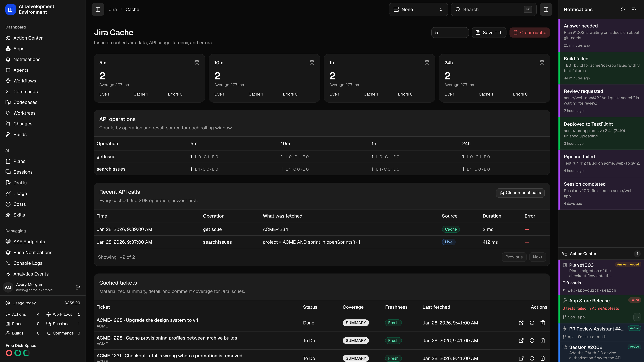Click Save TTL button
Screen dimensions: 644x362
click(x=489, y=33)
